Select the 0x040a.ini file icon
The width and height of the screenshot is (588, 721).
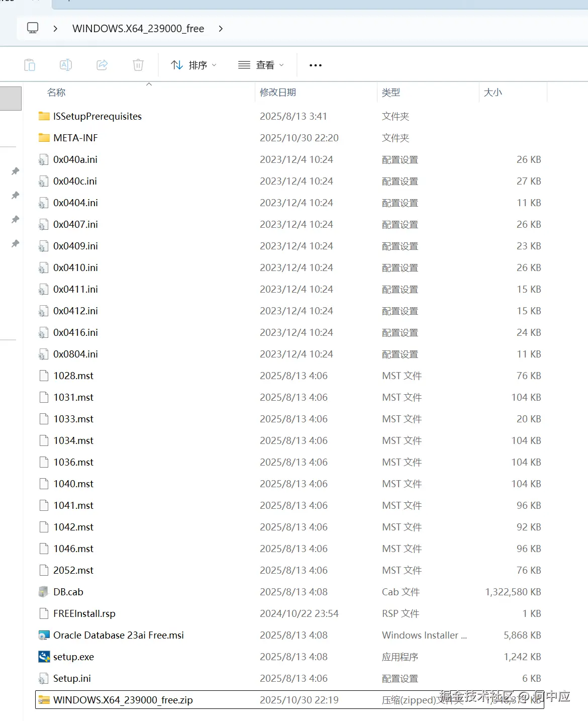click(44, 160)
